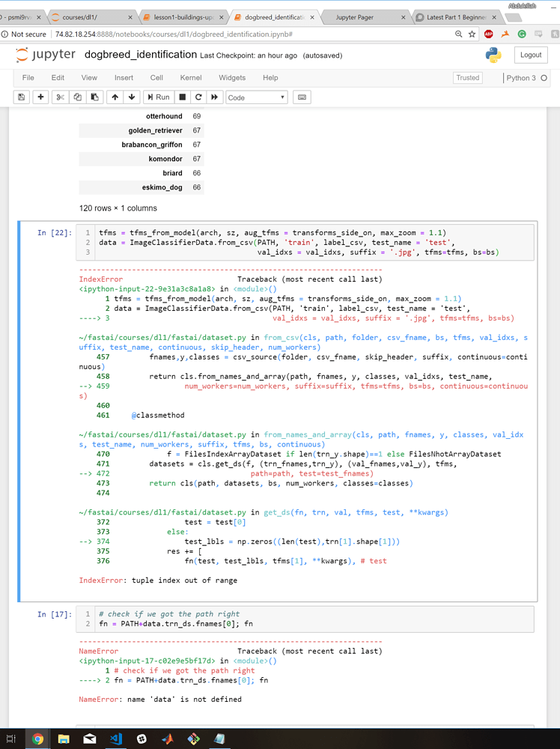Click the Logout button
Viewport: 560px width, 749px height.
[x=531, y=55]
